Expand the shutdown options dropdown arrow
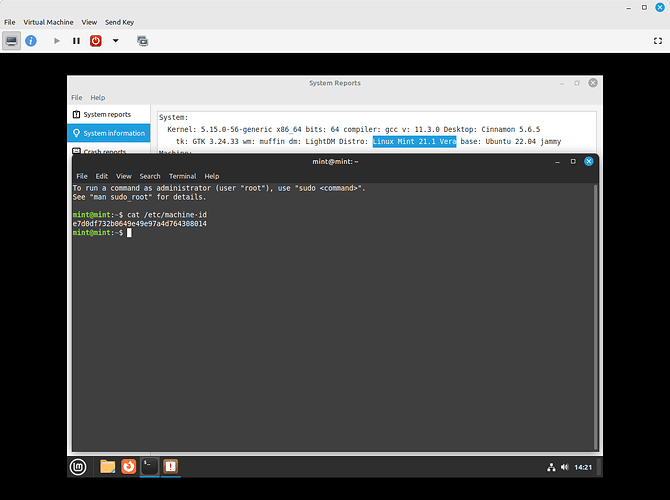The image size is (670, 500). click(115, 41)
